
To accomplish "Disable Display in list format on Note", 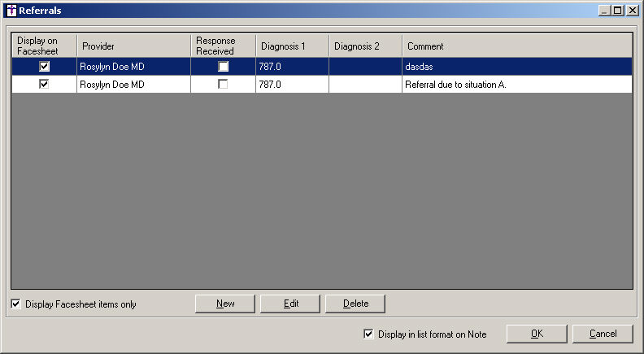I will tap(369, 334).
